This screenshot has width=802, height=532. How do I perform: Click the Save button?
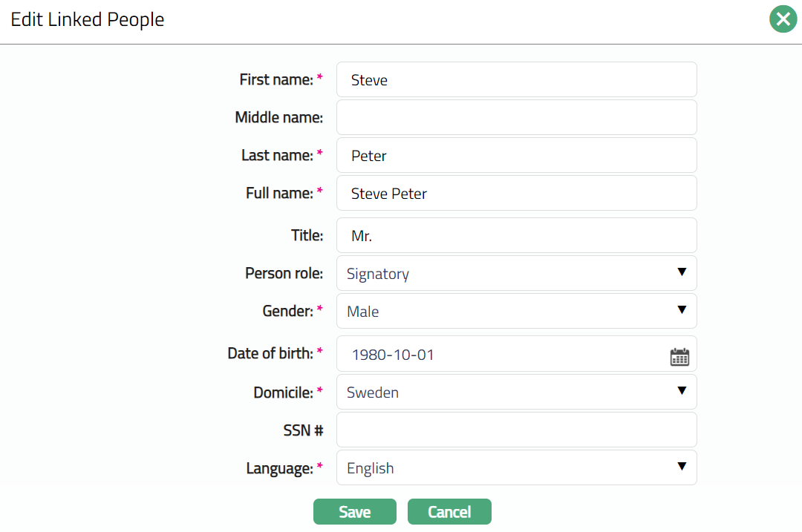pyautogui.click(x=354, y=512)
